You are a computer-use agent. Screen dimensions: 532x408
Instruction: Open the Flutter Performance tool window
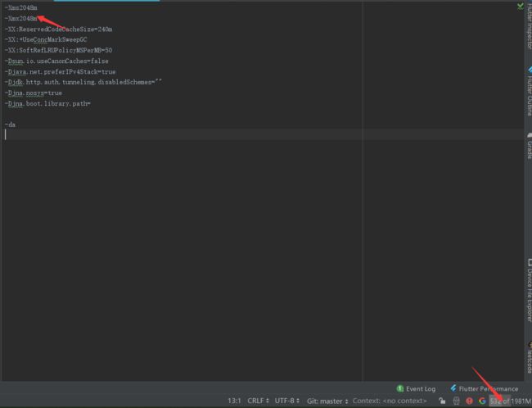click(x=485, y=388)
